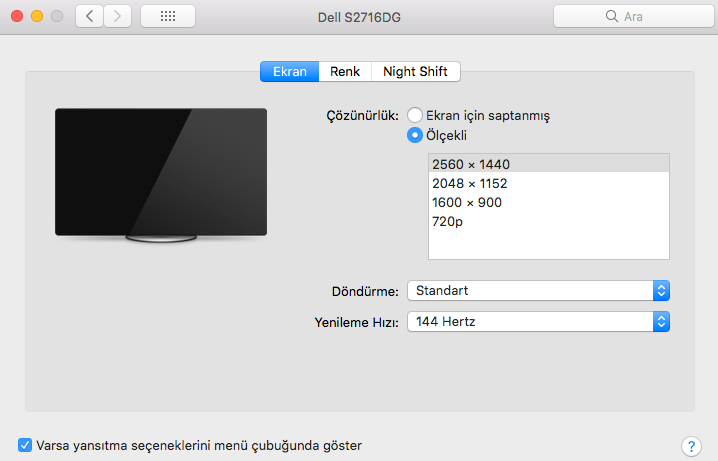Open the Döndürme dropdown
The image size is (718, 461).
click(538, 290)
